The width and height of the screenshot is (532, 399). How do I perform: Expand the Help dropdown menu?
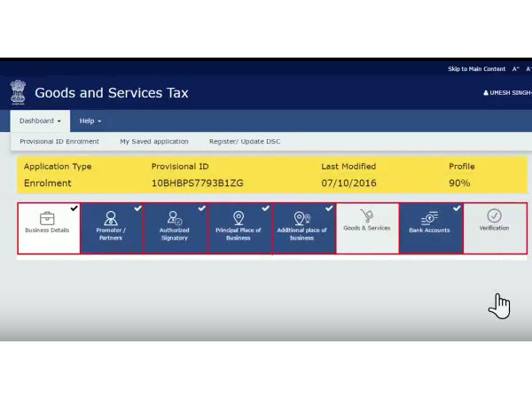[90, 121]
